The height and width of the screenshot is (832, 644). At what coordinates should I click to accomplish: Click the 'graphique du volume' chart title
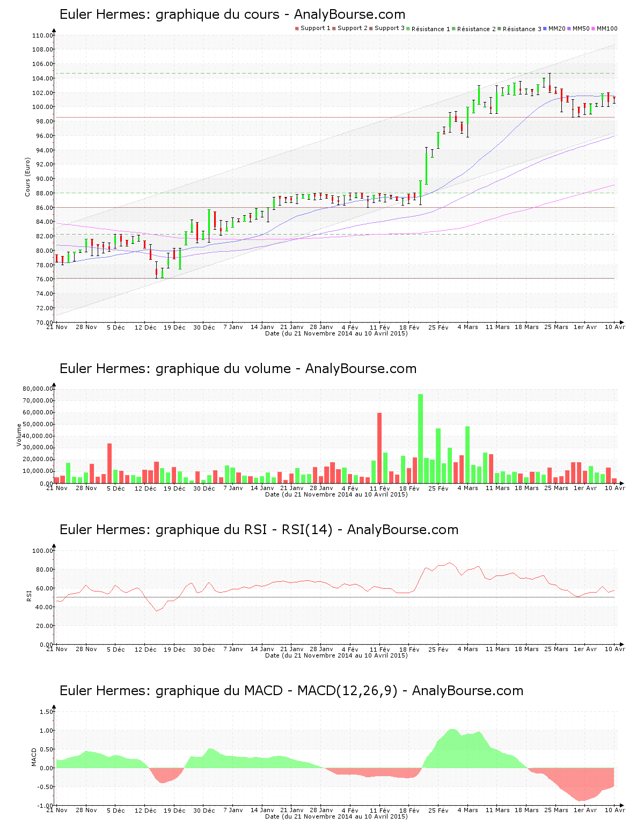click(x=238, y=369)
